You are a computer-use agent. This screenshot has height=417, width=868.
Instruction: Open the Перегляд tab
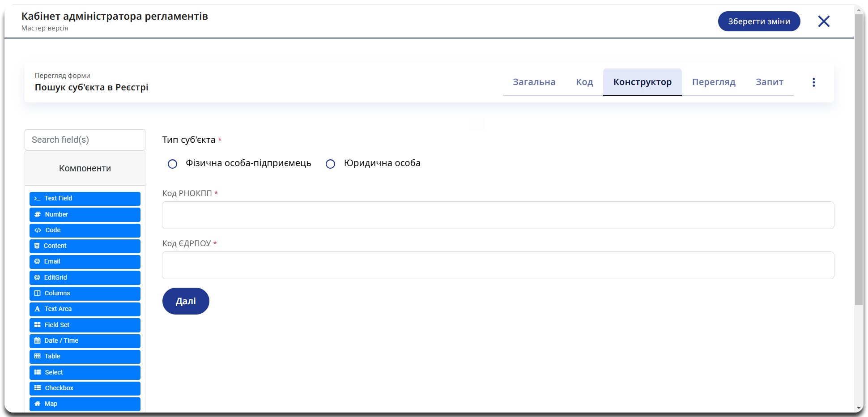coord(714,82)
